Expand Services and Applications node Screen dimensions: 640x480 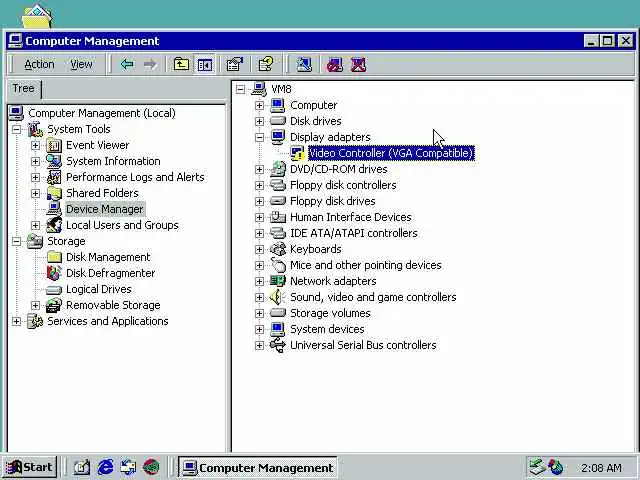click(x=16, y=321)
